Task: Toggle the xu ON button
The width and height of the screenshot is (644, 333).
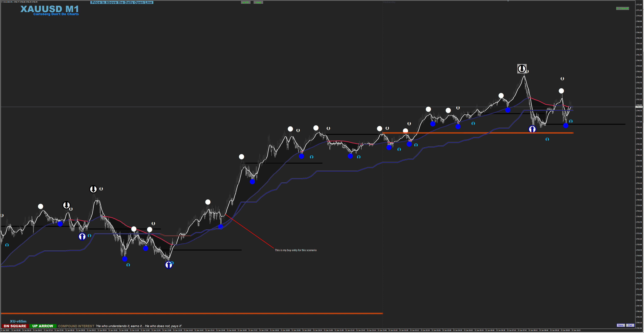Action: [246, 3]
